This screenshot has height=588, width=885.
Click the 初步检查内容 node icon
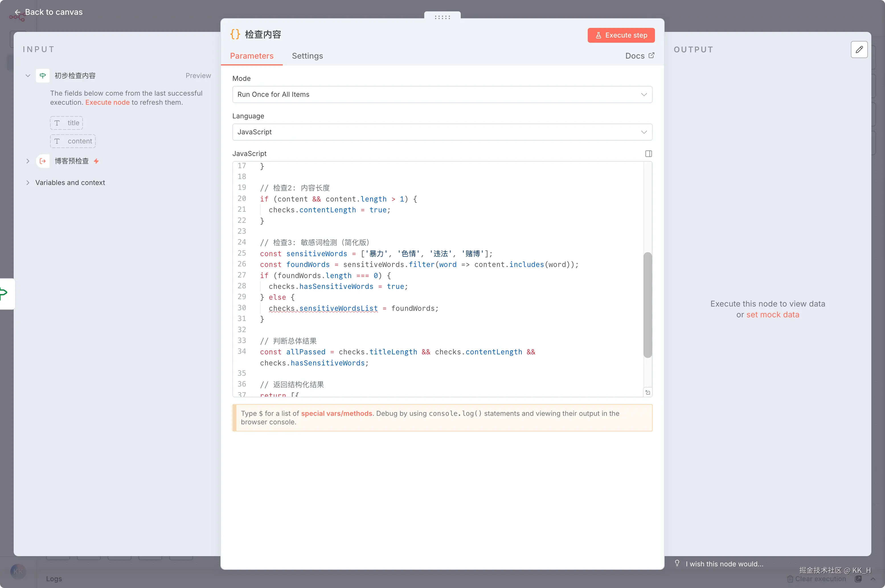[43, 76]
